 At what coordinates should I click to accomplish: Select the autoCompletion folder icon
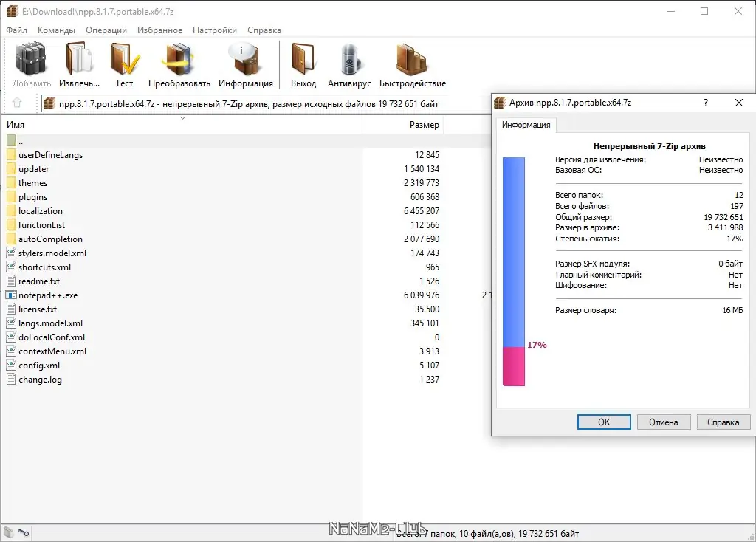point(12,239)
